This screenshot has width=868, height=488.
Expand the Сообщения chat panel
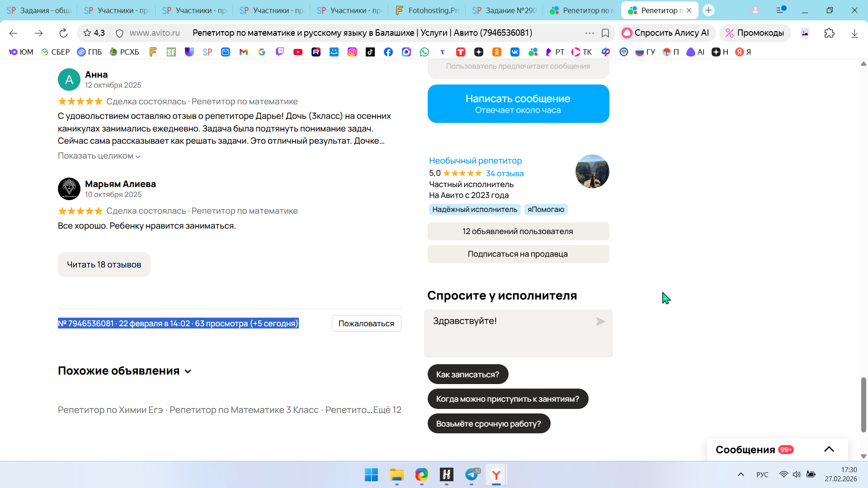(x=829, y=449)
